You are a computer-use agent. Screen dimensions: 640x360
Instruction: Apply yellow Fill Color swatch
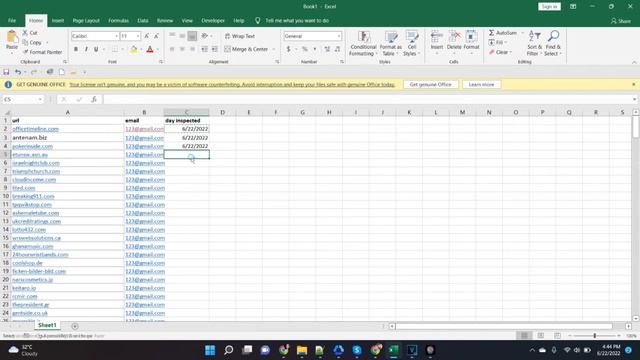pyautogui.click(x=133, y=49)
